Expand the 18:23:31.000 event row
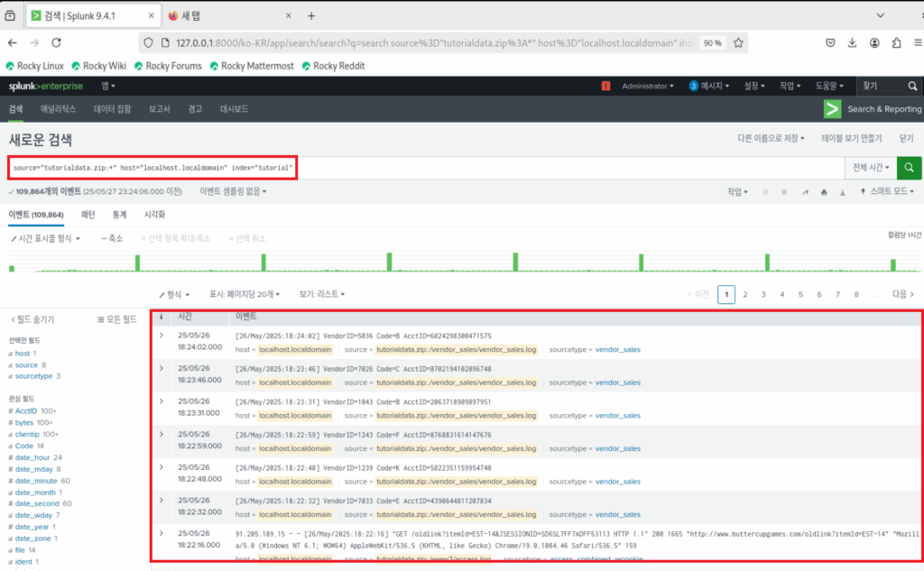Image resolution: width=924 pixels, height=571 pixels. (x=161, y=401)
